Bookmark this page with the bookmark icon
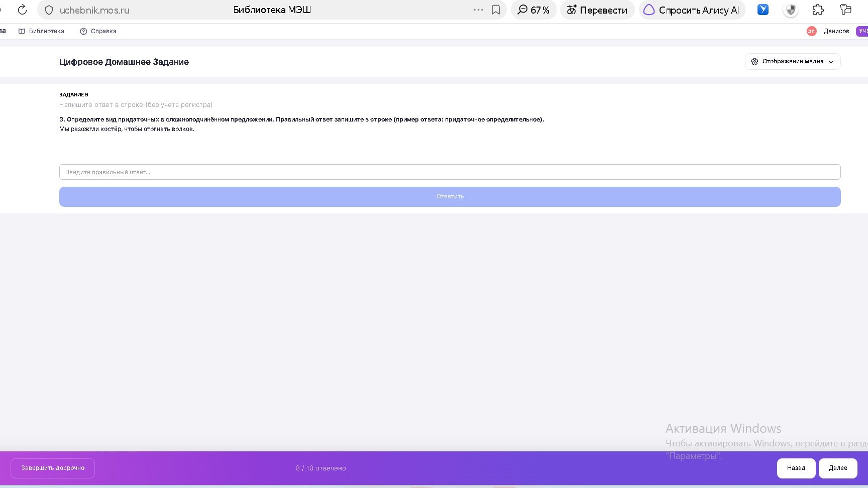This screenshot has width=868, height=488. point(496,10)
